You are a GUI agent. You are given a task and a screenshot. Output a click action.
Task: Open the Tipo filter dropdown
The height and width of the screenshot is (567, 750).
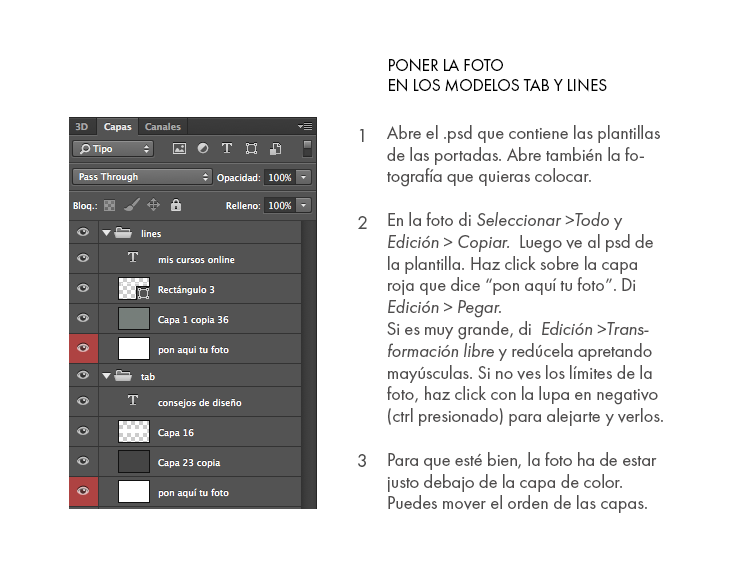tap(113, 149)
